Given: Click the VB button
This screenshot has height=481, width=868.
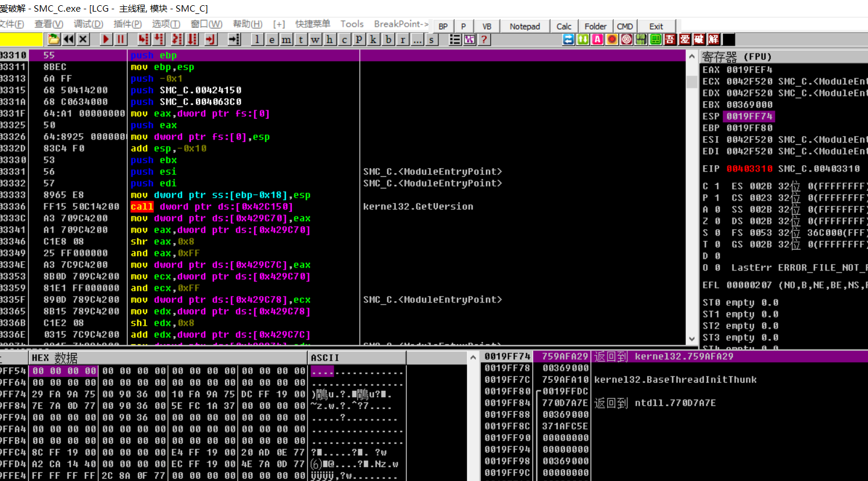Looking at the screenshot, I should (x=487, y=26).
